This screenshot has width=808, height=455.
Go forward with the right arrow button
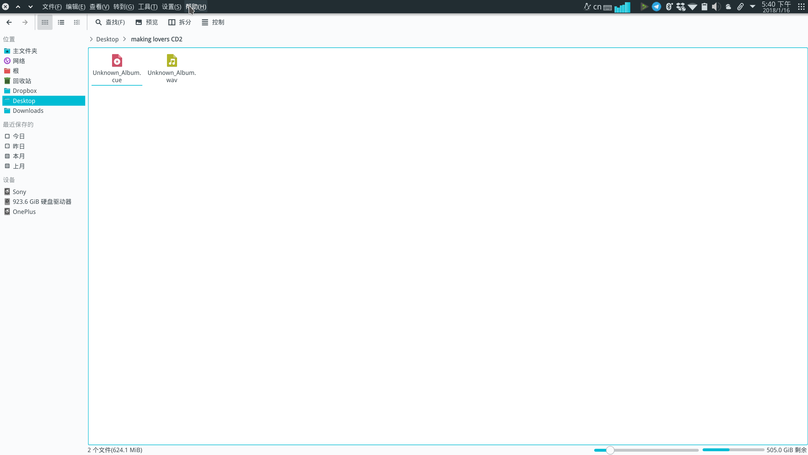click(25, 22)
